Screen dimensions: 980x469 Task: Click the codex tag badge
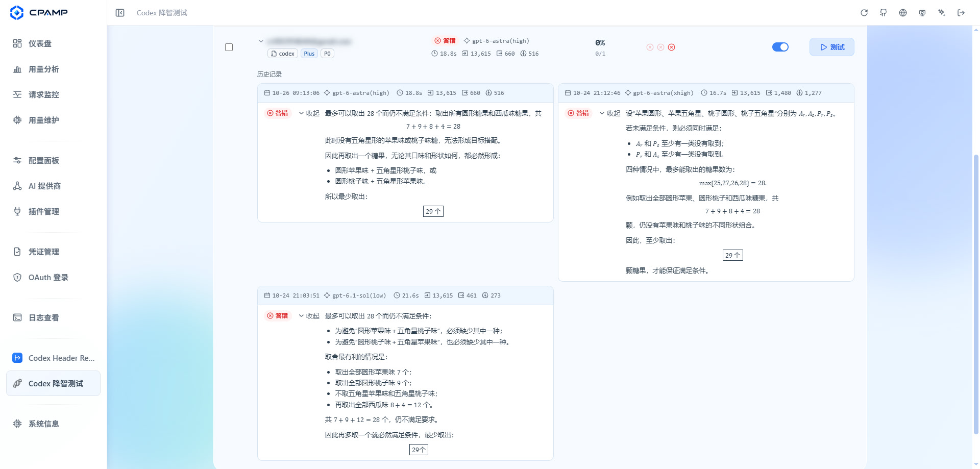click(x=283, y=54)
